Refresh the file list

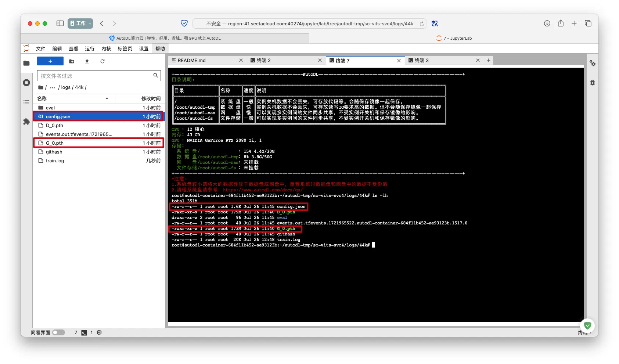click(x=102, y=61)
